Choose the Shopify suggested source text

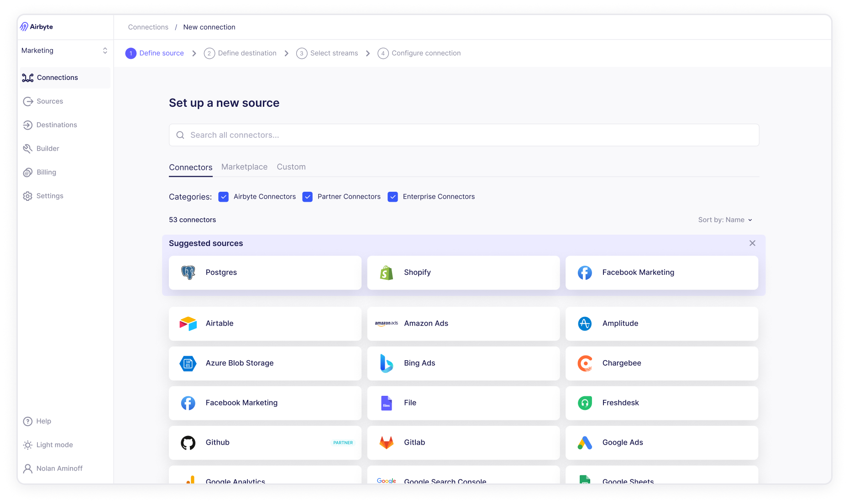click(417, 273)
